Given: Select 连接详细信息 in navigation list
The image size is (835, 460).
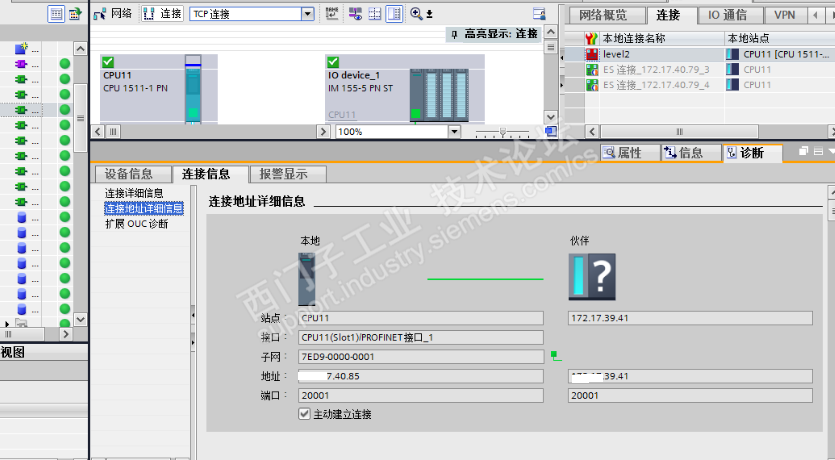Looking at the screenshot, I should (134, 193).
